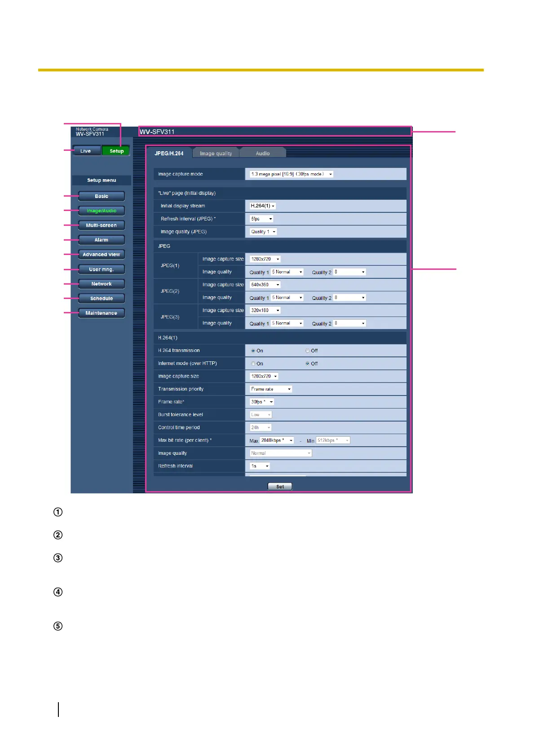Open the Alarm setup menu
Image resolution: width=535 pixels, height=756 pixels.
pos(102,240)
